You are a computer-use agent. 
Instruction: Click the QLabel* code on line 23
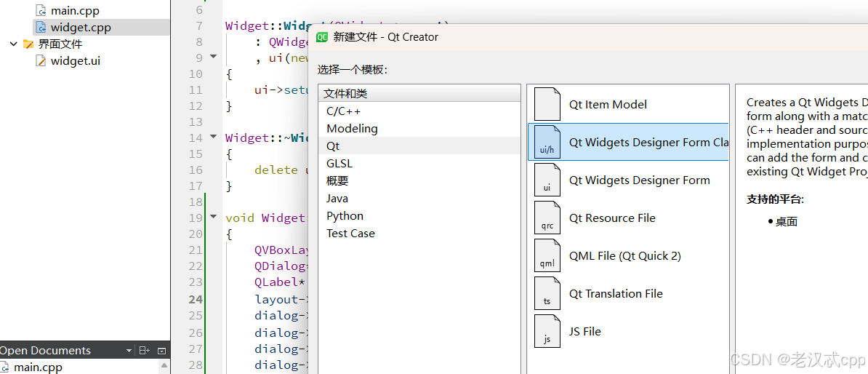tap(280, 282)
